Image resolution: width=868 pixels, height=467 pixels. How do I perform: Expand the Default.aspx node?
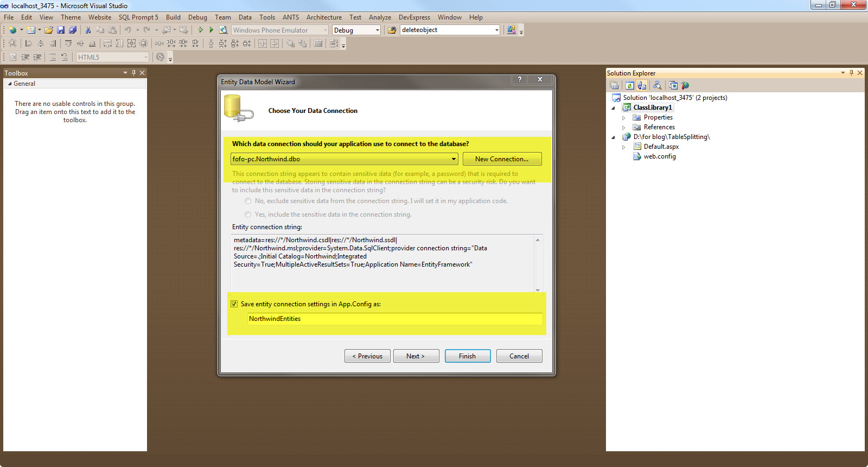pos(624,147)
